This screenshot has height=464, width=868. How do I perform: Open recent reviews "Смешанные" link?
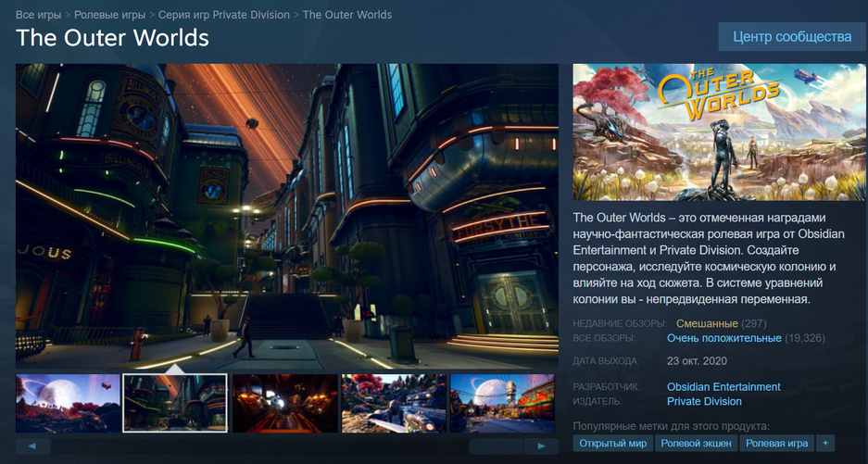[x=707, y=323]
